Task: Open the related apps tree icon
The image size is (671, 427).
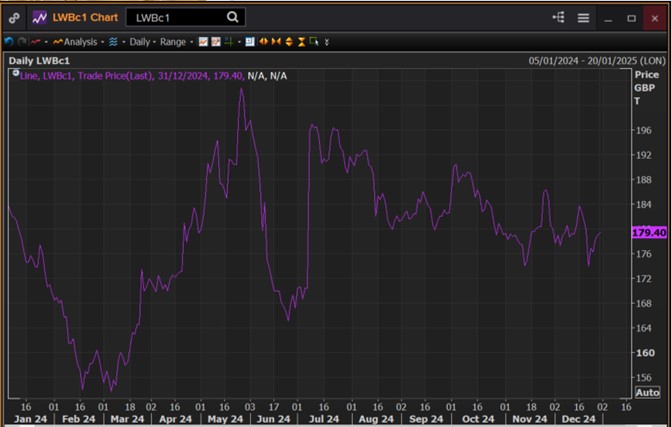Action: pos(559,18)
